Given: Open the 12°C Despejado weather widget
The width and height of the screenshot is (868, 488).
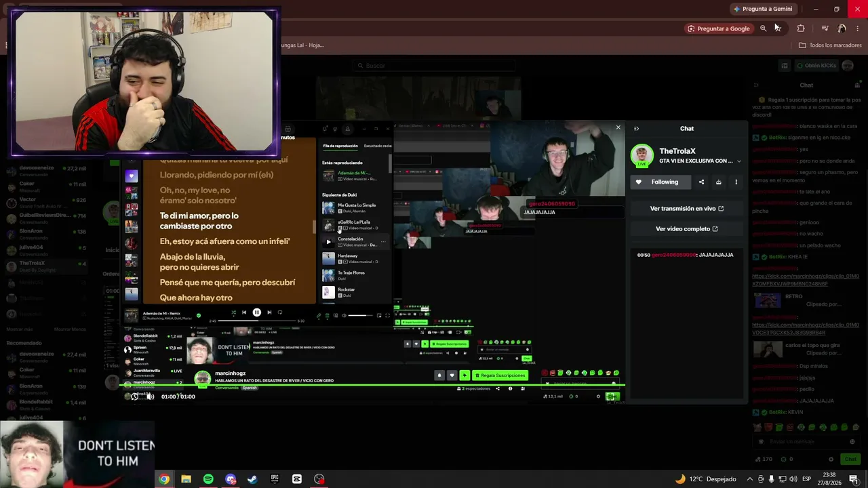Looking at the screenshot, I should (x=705, y=479).
